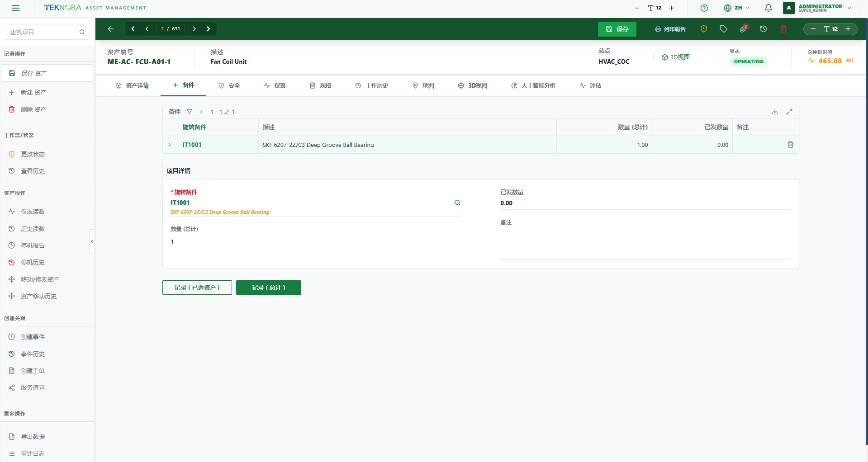Click the tag label icon
Viewport: 868px width, 462px height.
[723, 29]
